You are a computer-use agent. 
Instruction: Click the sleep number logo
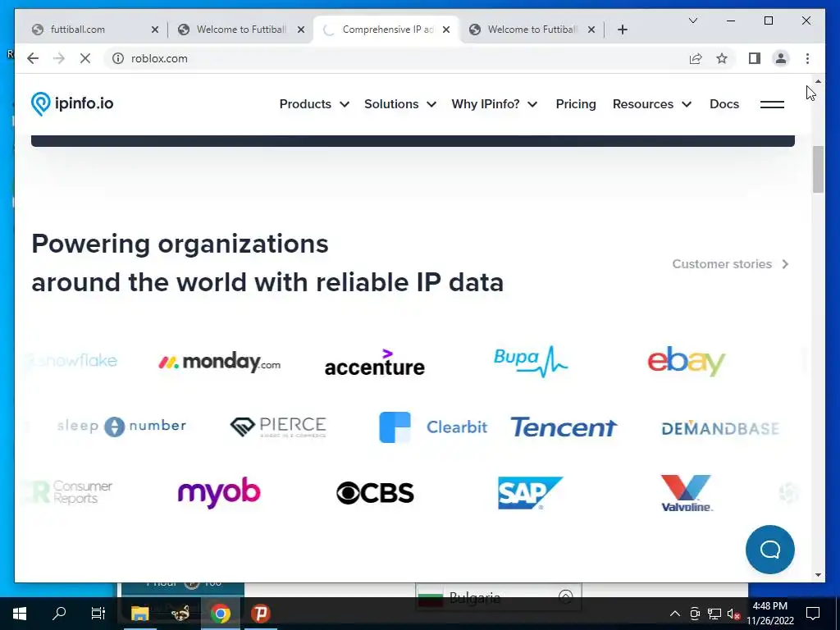point(121,427)
